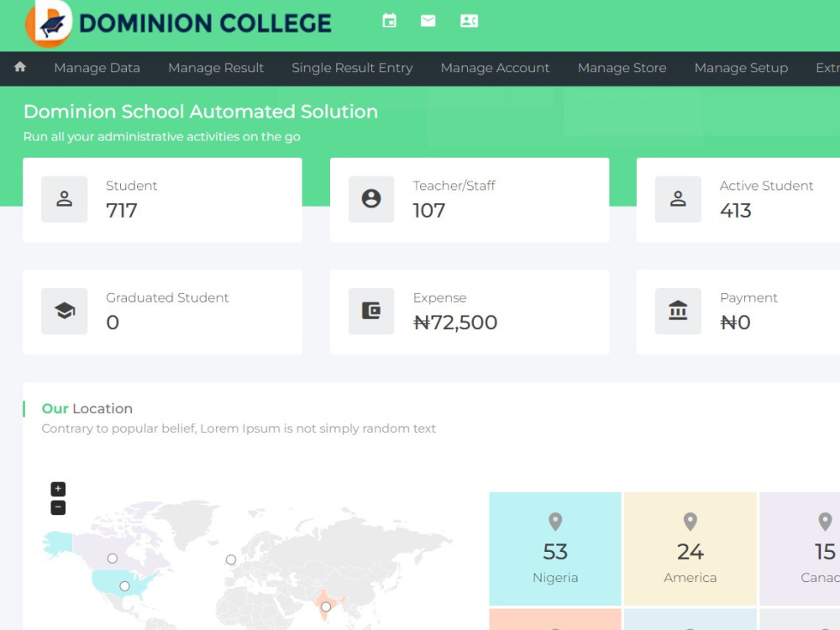Screen dimensions: 840x630
Task: Click the Active Student person icon
Action: point(678,199)
